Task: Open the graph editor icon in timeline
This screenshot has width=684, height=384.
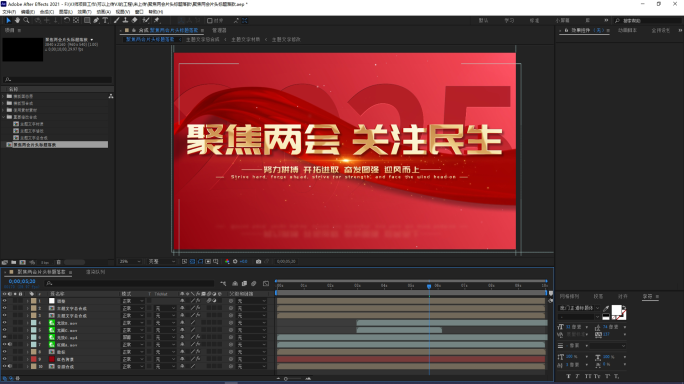Action: (x=266, y=284)
